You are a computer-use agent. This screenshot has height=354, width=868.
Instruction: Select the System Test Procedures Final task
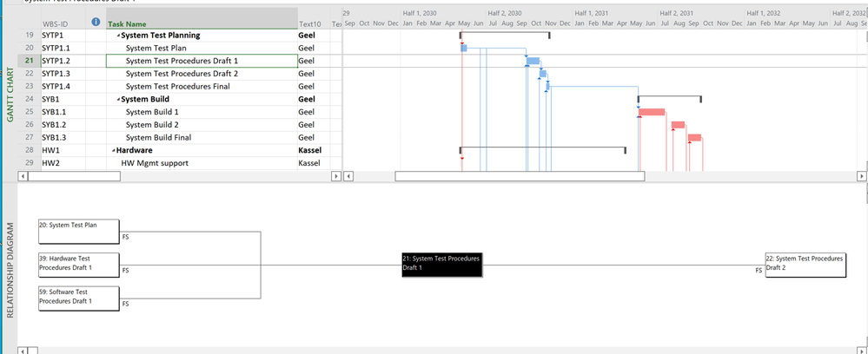178,86
